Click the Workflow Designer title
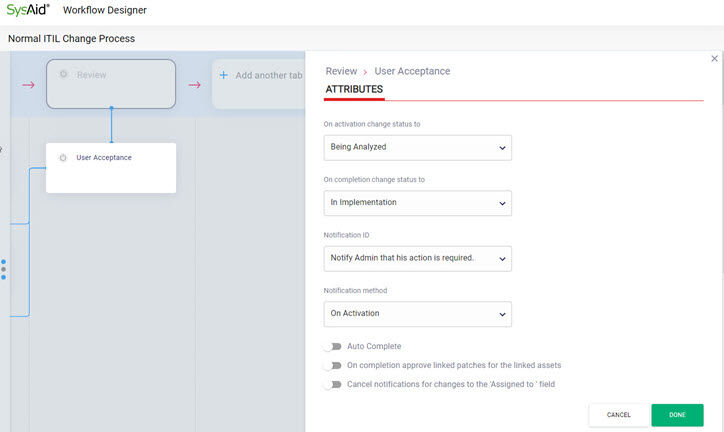The width and height of the screenshot is (724, 432). click(105, 10)
